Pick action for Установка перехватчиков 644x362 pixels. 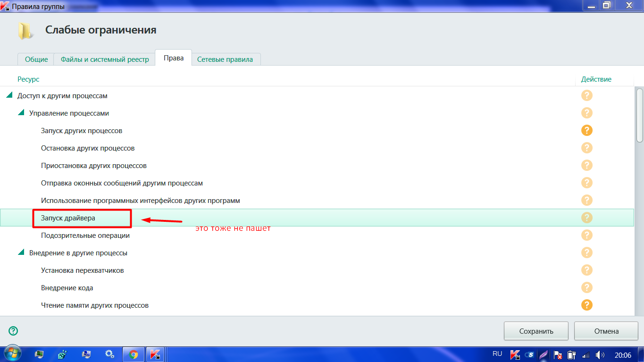coord(586,270)
